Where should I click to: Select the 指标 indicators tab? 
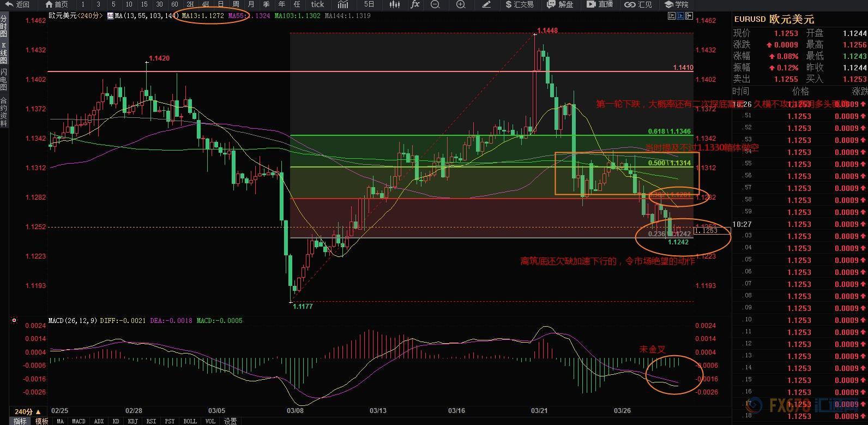(x=20, y=421)
